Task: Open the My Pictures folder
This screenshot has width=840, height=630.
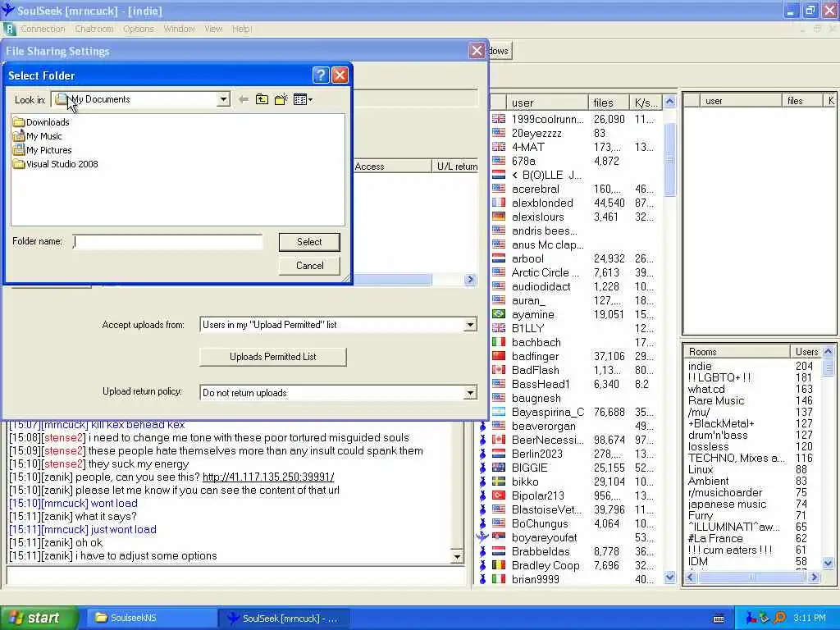Action: point(43,150)
